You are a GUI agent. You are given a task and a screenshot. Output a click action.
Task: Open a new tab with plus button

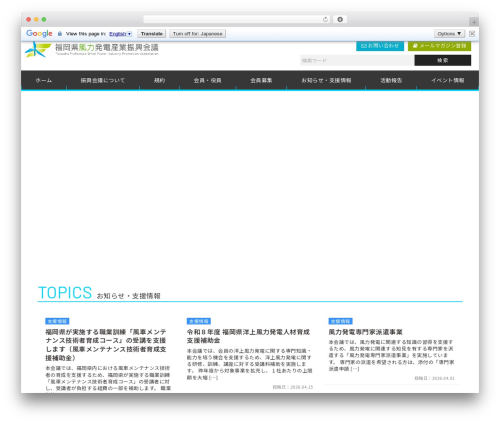(x=474, y=22)
